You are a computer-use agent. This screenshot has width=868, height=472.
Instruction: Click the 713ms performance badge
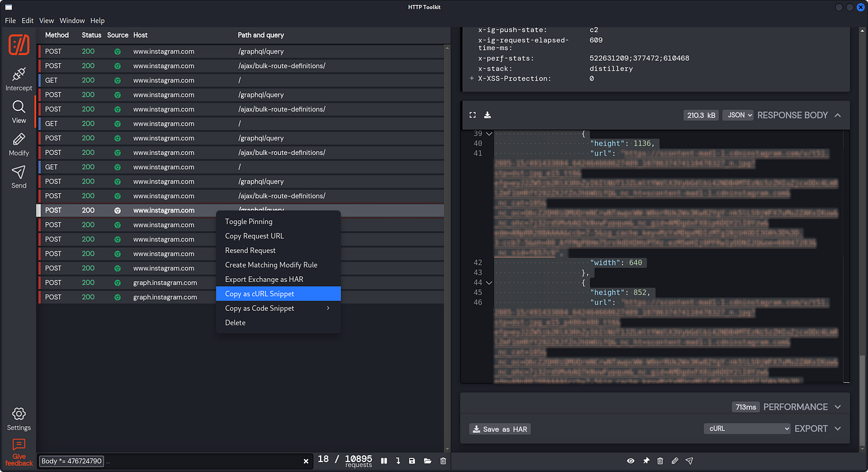coord(745,407)
